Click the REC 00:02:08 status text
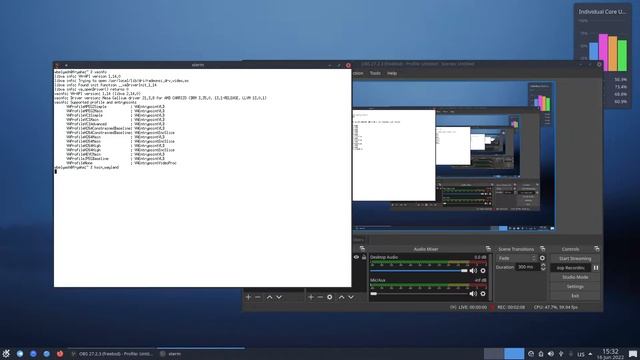Viewport: 640px width, 360px height. tap(511, 307)
